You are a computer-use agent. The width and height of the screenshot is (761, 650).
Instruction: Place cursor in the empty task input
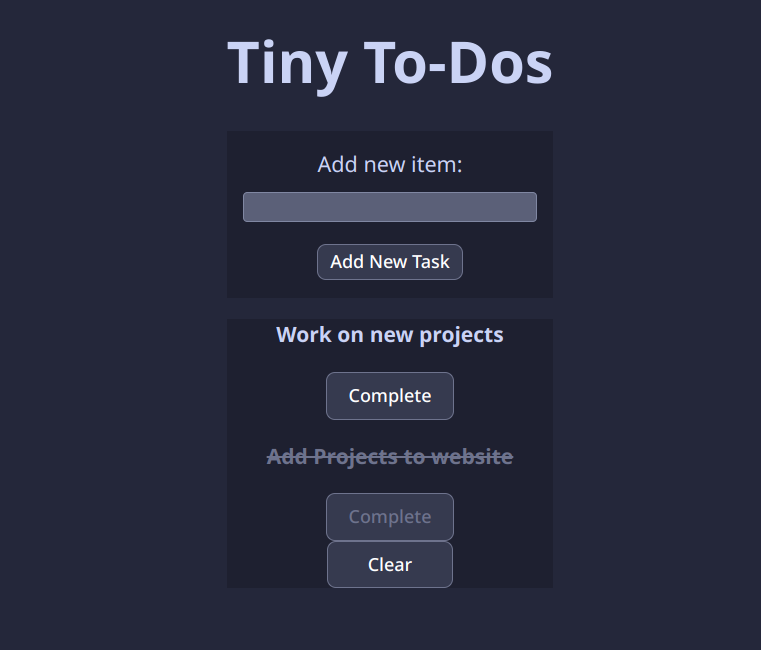[390, 207]
